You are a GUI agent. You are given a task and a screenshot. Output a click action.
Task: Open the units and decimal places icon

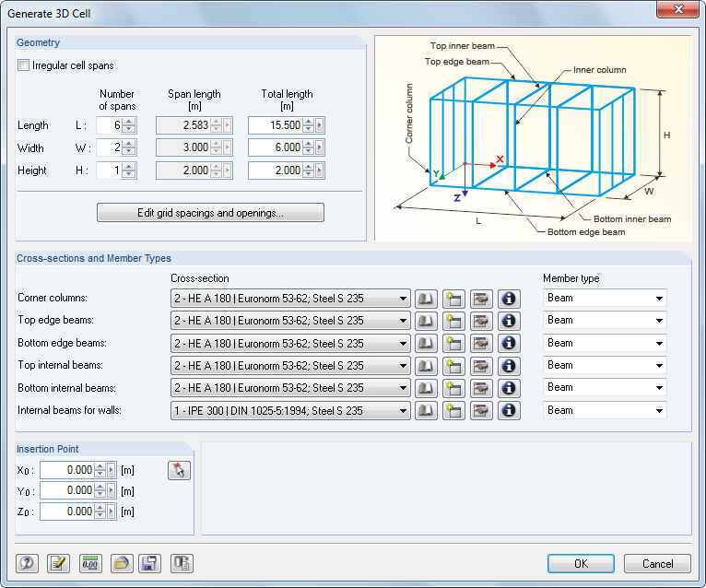point(90,563)
